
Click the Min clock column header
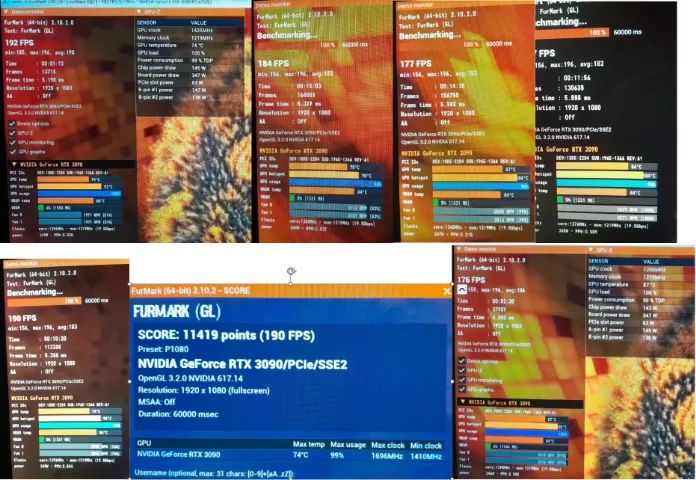426,445
